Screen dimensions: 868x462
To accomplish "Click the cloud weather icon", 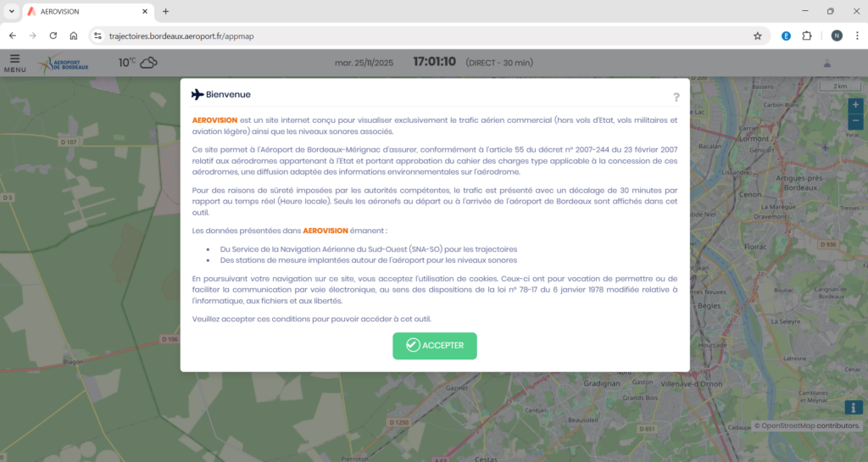I will tap(148, 63).
